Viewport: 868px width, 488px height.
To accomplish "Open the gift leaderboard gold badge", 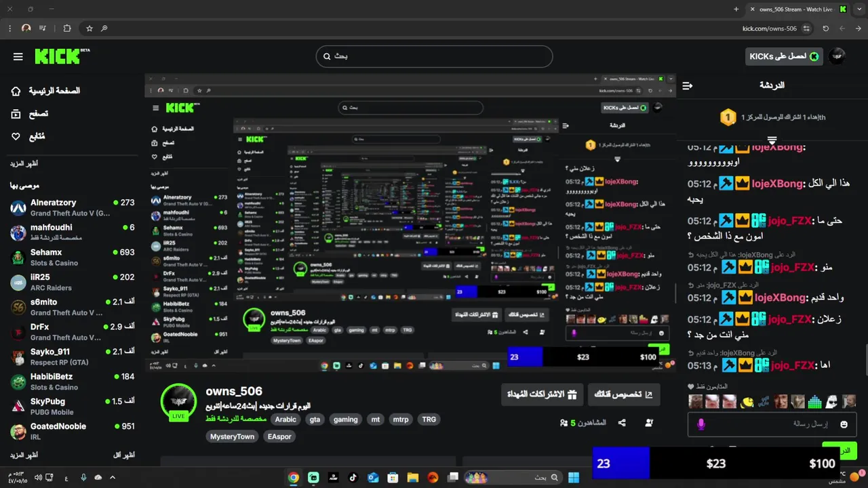I will (728, 117).
